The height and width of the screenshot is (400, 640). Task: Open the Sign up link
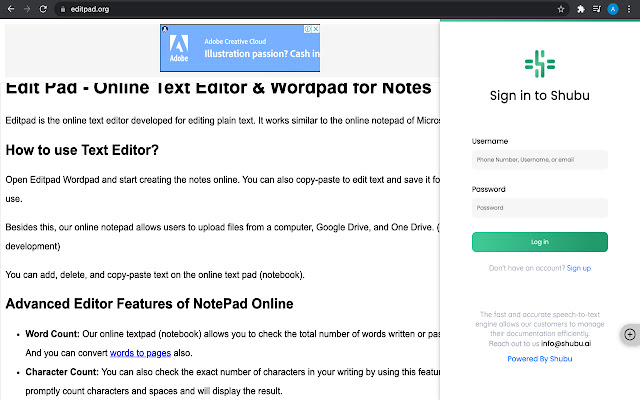(x=579, y=268)
